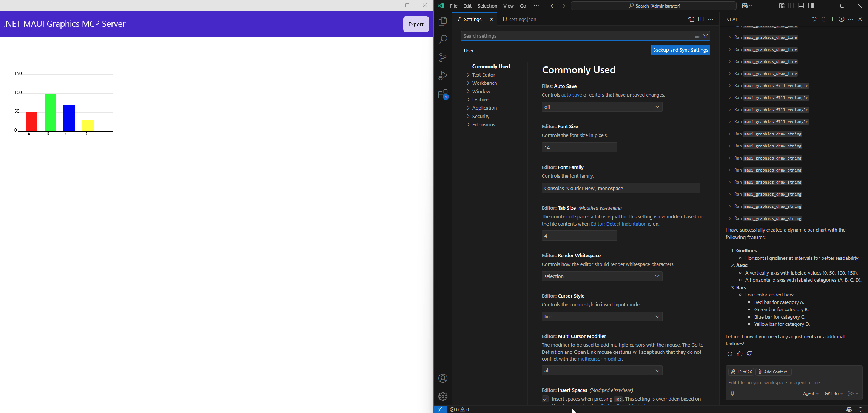This screenshot has width=868, height=413.
Task: Open the Auto Save dropdown
Action: (602, 107)
